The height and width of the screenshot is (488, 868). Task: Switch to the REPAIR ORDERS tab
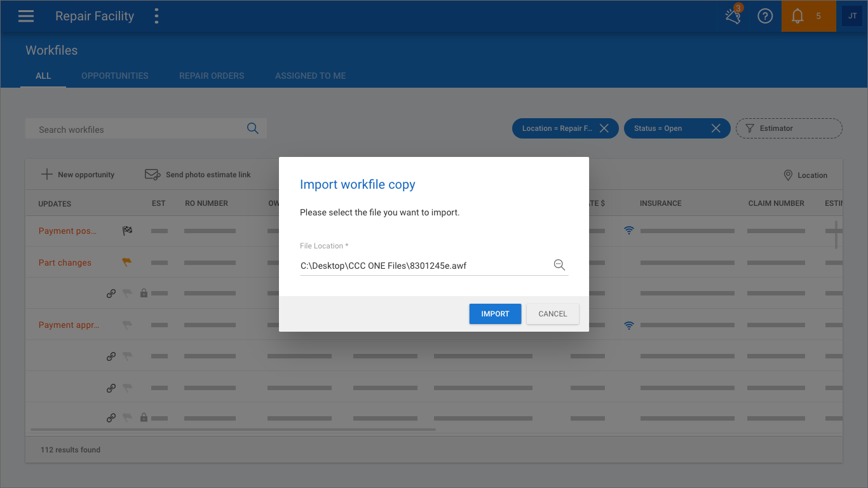212,76
